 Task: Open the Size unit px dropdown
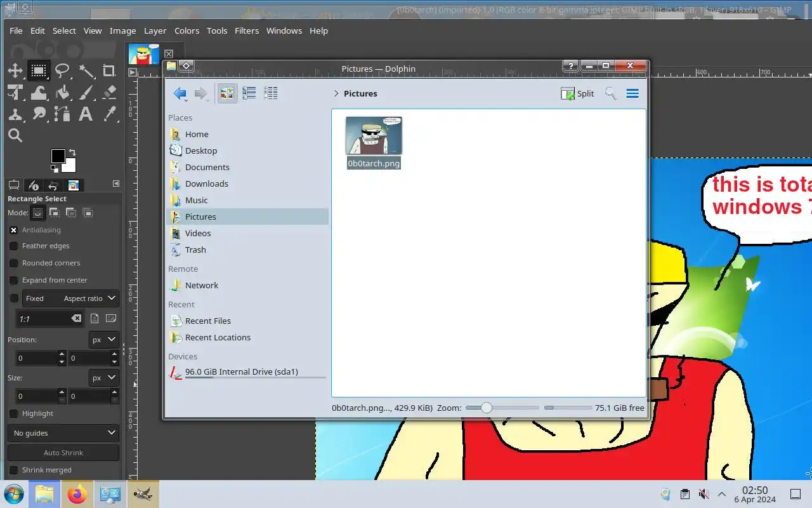tap(104, 378)
